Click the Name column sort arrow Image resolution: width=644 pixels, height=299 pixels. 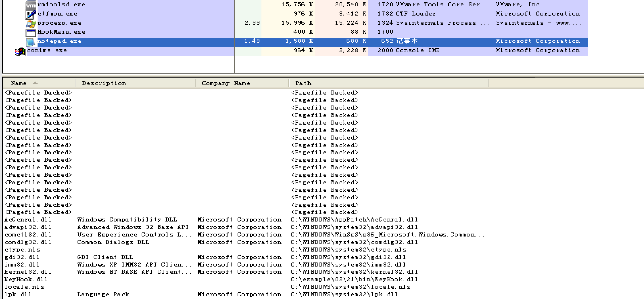(x=35, y=83)
